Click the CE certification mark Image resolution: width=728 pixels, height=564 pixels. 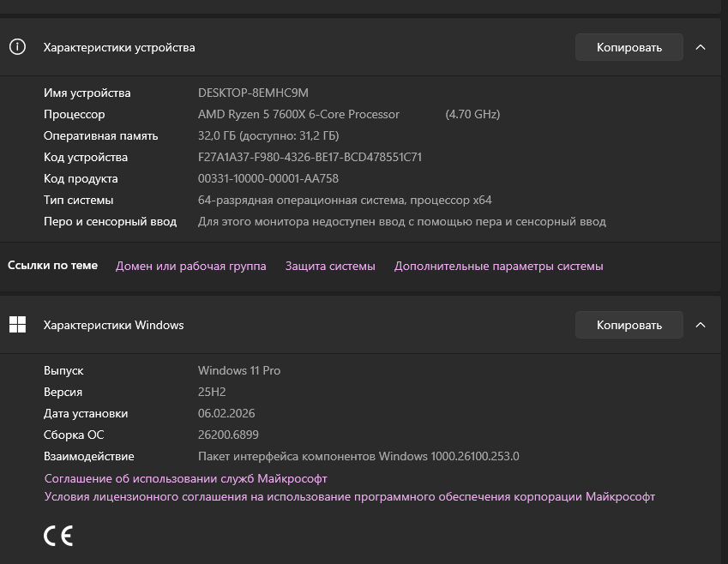coord(58,536)
